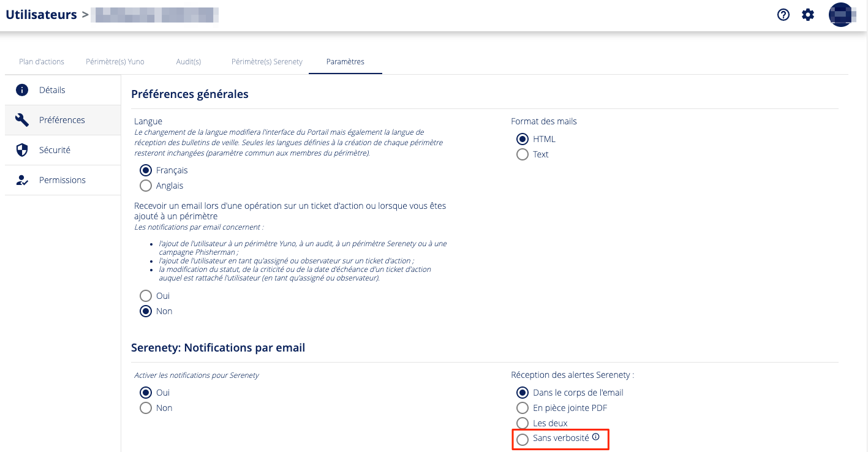Open the Périmètre(s) Yuno tab
This screenshot has width=868, height=452.
pyautogui.click(x=115, y=62)
